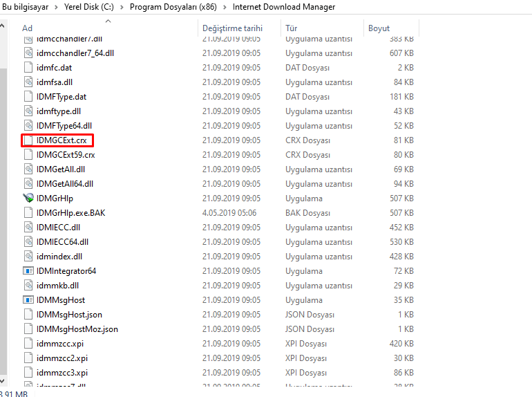Screen dimensions: 532x397
Task: Select the file name IDMGCExt.crx
Action: point(61,140)
